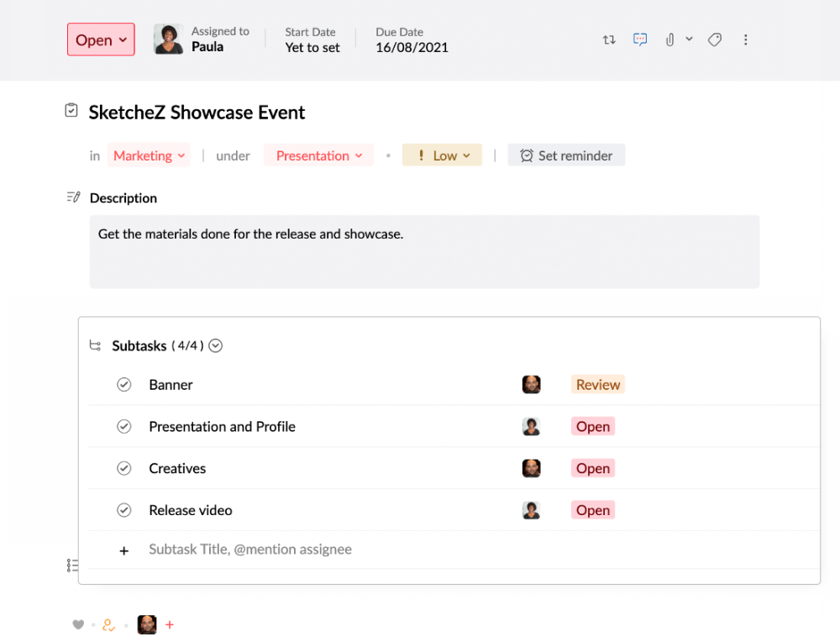Click the Set reminder button
The width and height of the screenshot is (840, 642).
[566, 155]
